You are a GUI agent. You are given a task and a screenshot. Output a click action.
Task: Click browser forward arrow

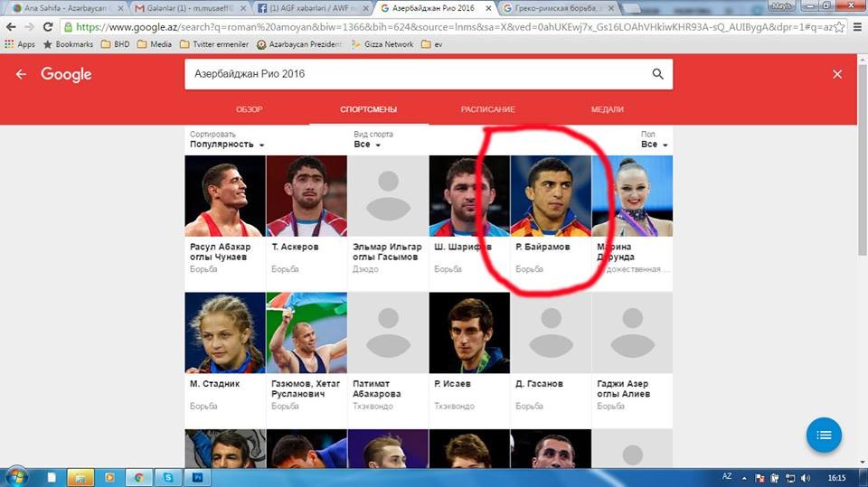[x=29, y=26]
